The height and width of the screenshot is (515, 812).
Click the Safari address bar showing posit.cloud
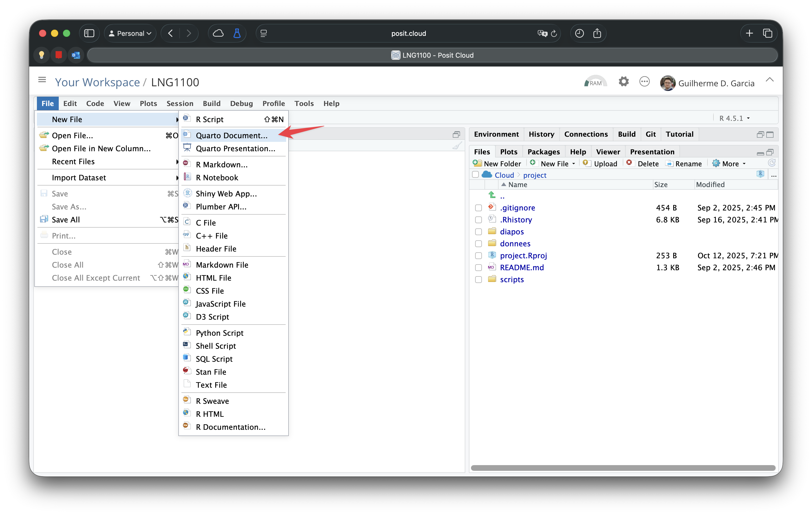(x=408, y=33)
